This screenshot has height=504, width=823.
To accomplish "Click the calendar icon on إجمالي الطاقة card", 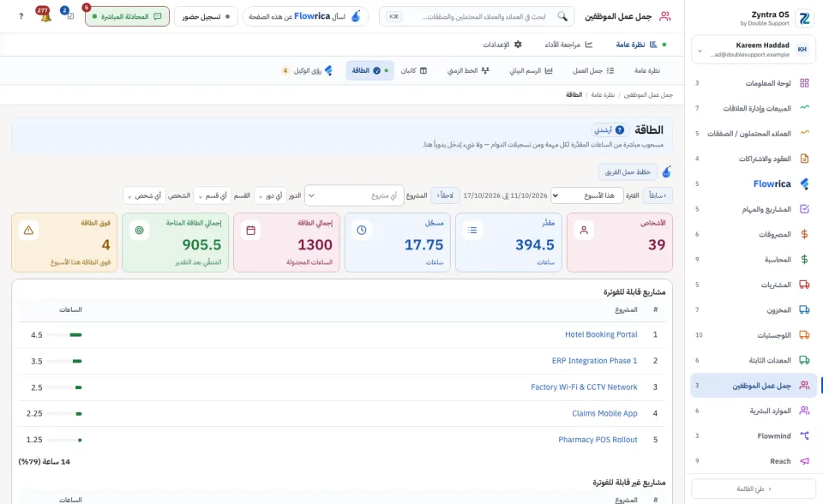I will pos(250,230).
